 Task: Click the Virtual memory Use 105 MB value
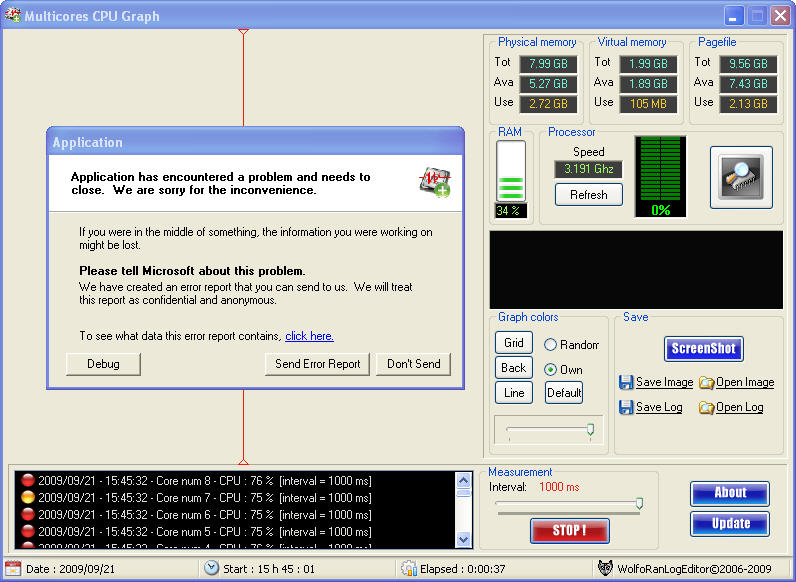click(648, 104)
